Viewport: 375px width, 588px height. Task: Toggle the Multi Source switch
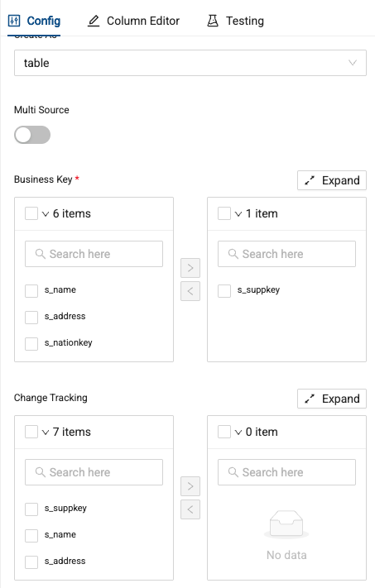click(x=32, y=135)
